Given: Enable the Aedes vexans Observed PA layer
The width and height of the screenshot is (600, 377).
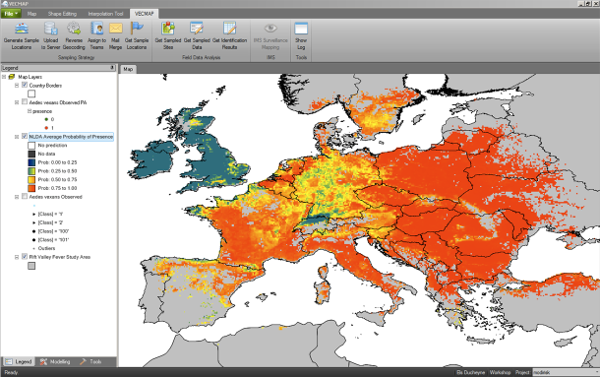Looking at the screenshot, I should coord(25,102).
